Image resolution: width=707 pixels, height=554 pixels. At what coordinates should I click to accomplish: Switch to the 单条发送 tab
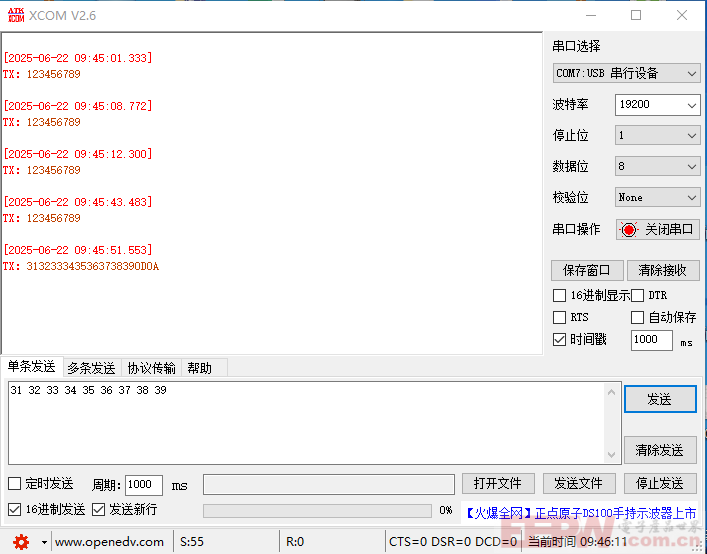pos(31,366)
